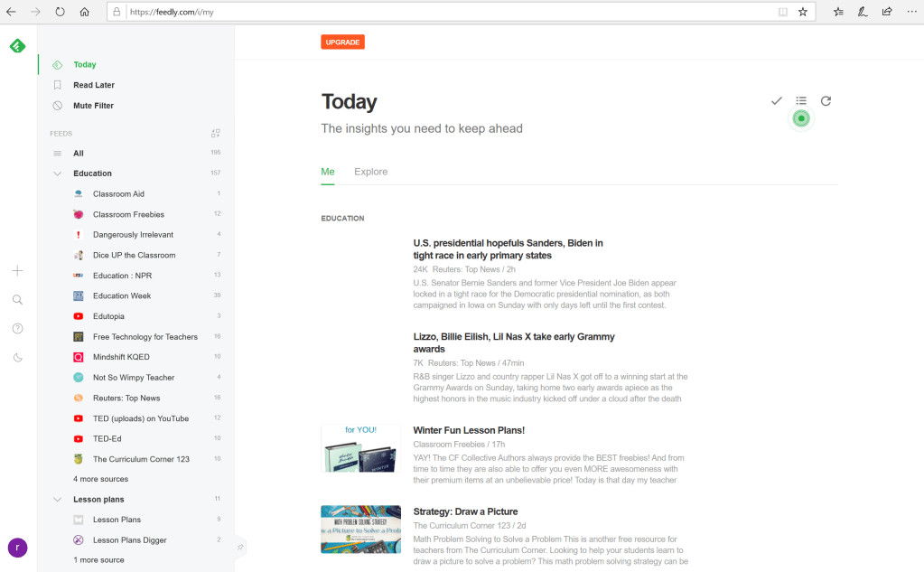Open search with the magnifier icon
Image resolution: width=924 pixels, height=572 pixels.
tap(18, 300)
